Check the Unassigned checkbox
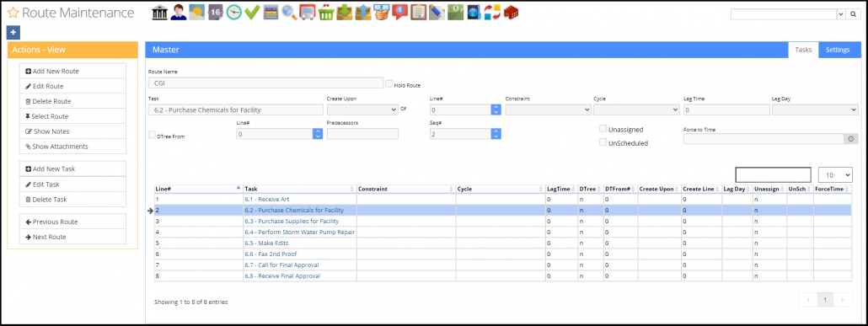Screen dimensions: 868x326 pos(603,129)
